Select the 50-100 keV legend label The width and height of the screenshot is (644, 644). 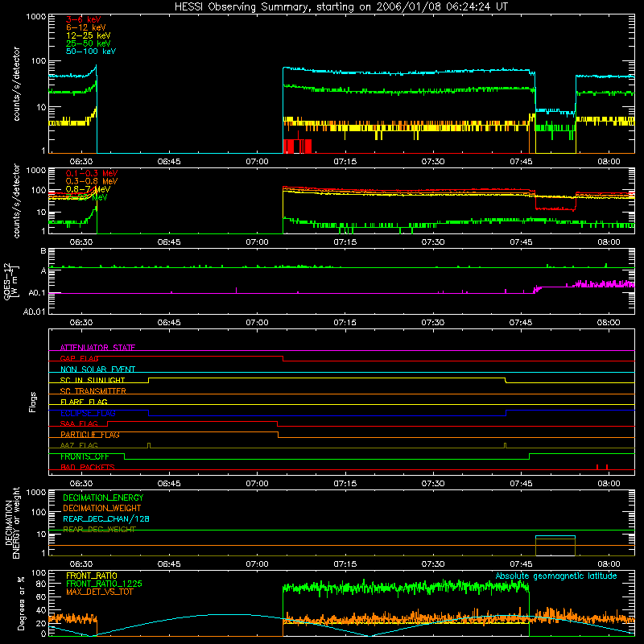[91, 52]
